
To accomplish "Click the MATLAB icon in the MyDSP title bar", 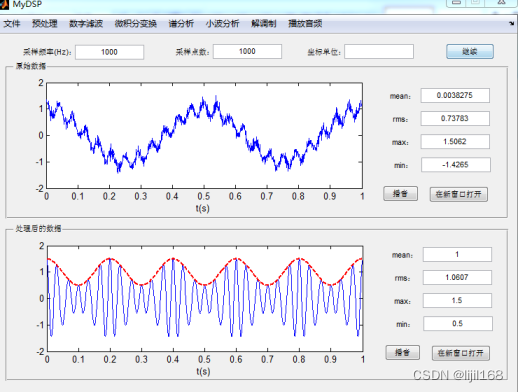I will click(4, 4).
